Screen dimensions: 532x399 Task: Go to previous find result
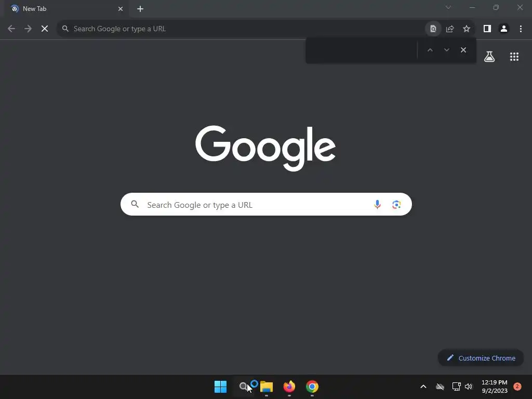tap(430, 50)
